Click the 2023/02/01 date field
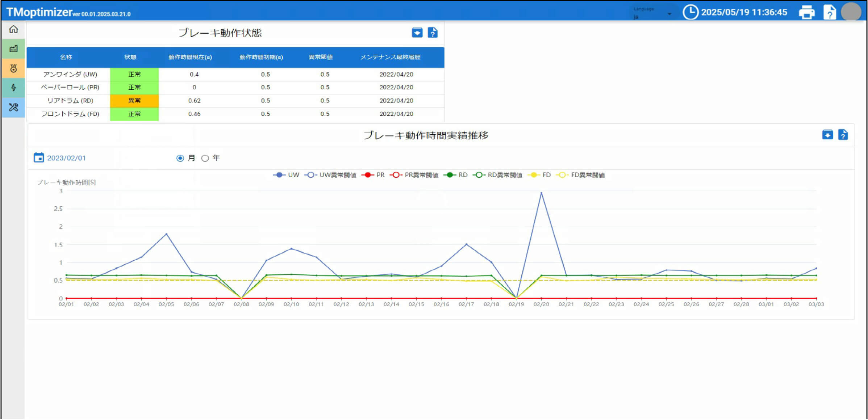868x420 pixels. point(67,158)
